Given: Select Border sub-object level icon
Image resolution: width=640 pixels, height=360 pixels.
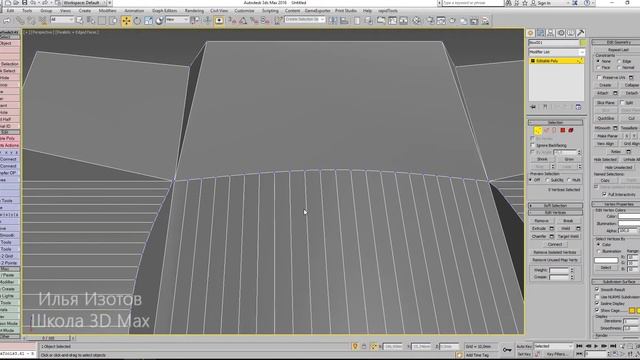Looking at the screenshot, I should click(554, 130).
